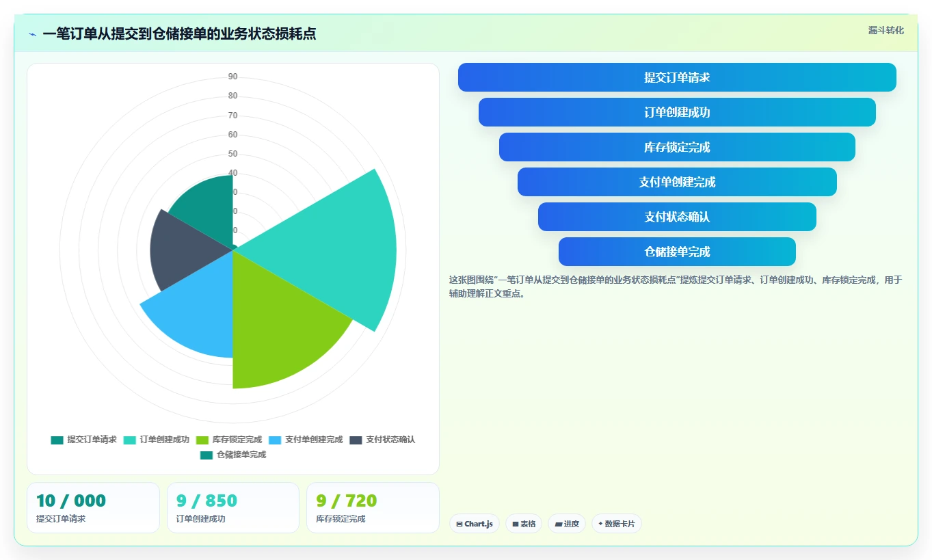Open the 数据卡片 tag
932x560 pixels.
tap(617, 524)
